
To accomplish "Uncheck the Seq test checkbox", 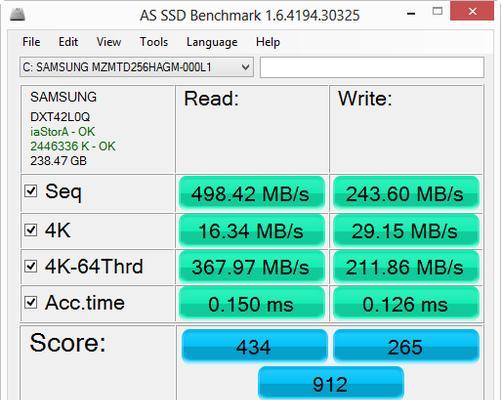I will tap(31, 191).
